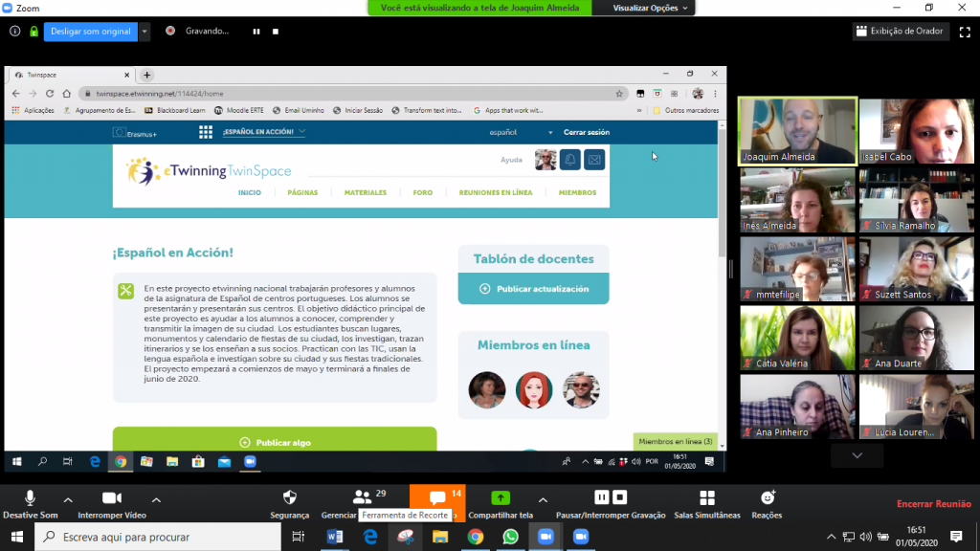Viewport: 980px width, 551px height.
Task: Open TwinSpace mailbox envelope icon
Action: (594, 160)
